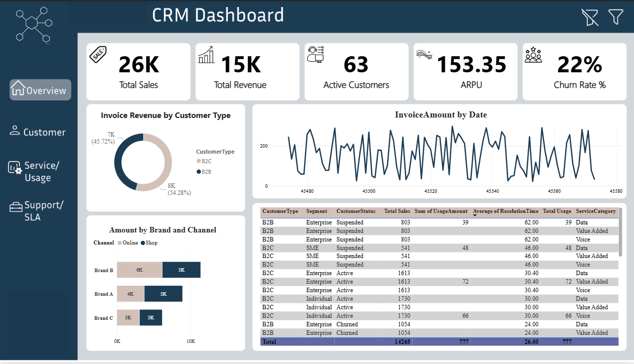Click Brand C Online bar labeled 3K
This screenshot has width=634, height=364.
click(x=128, y=318)
